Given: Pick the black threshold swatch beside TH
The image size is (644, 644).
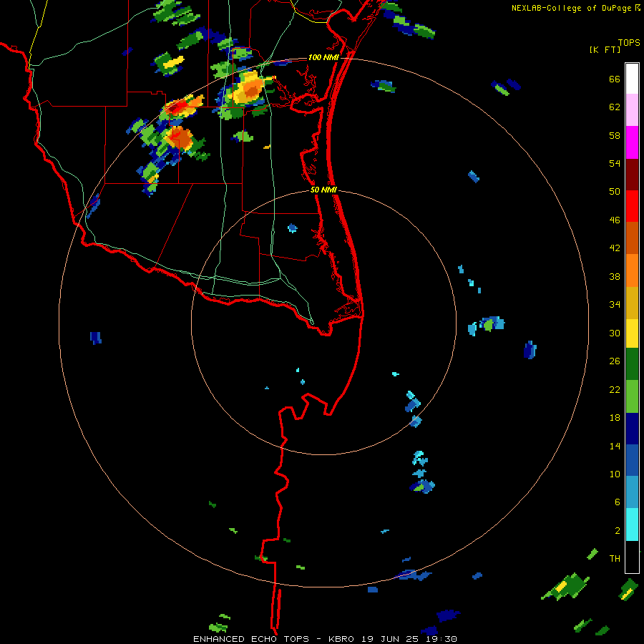Looking at the screenshot, I should point(632,557).
